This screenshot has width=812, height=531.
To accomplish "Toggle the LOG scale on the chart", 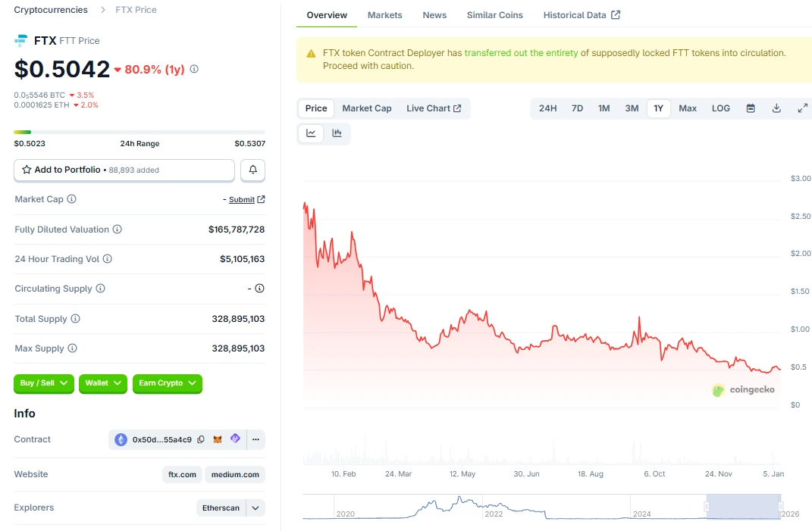I will coord(720,108).
